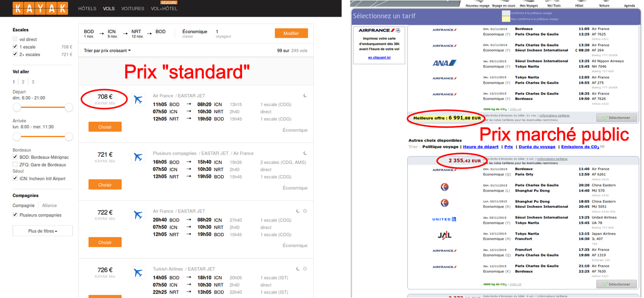Click the moon icon on the Air France 708 € result
This screenshot has height=298, width=644.
[x=305, y=96]
